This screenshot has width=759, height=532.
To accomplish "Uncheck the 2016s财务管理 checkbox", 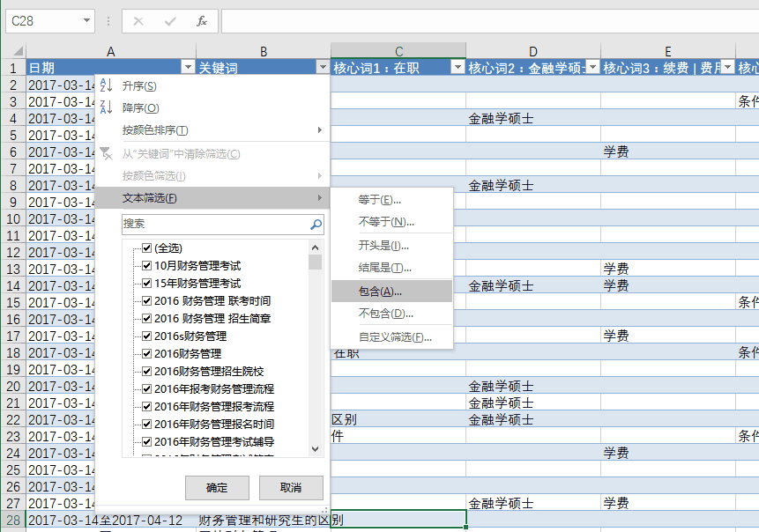I will click(x=147, y=336).
